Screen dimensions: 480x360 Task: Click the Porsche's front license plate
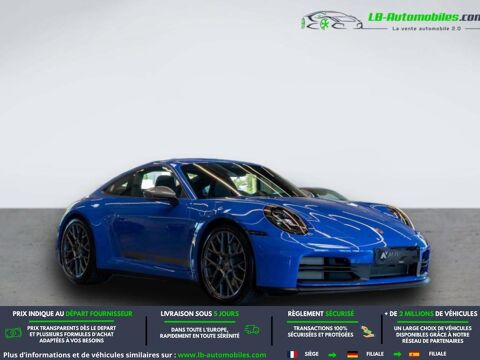pos(396,255)
